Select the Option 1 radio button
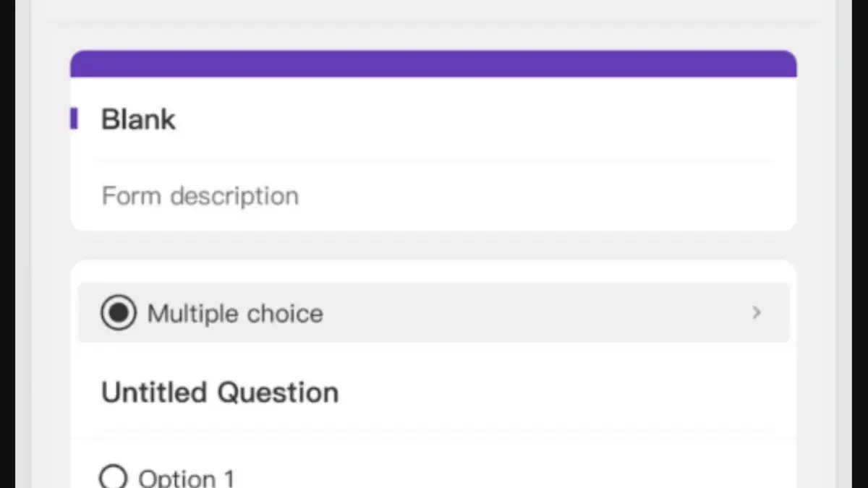The height and width of the screenshot is (488, 868). click(x=113, y=478)
